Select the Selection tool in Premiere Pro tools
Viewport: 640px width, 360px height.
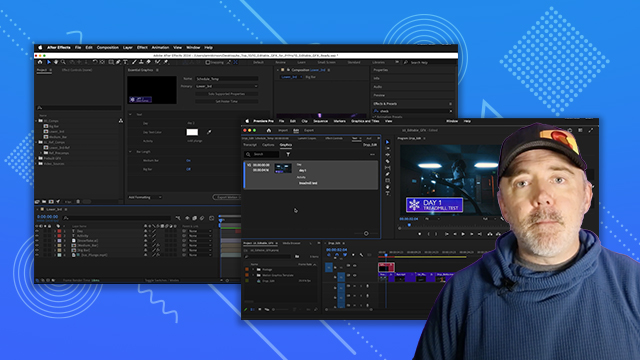[x=387, y=142]
